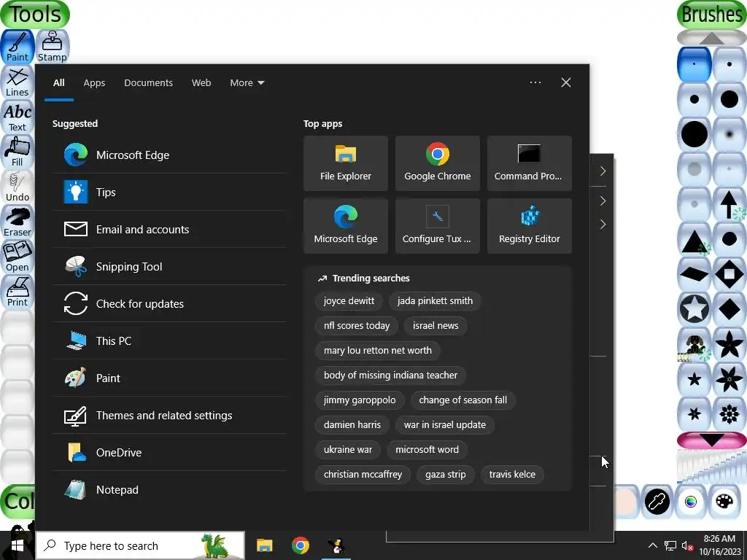Open File Explorer top app tile

point(345,163)
